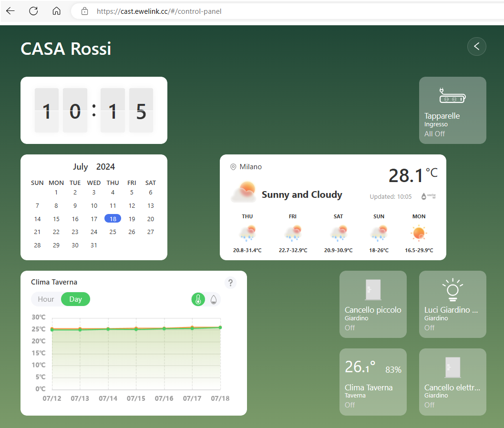Click the Clima Taverna help question mark
This screenshot has width=504, height=428.
click(x=230, y=283)
